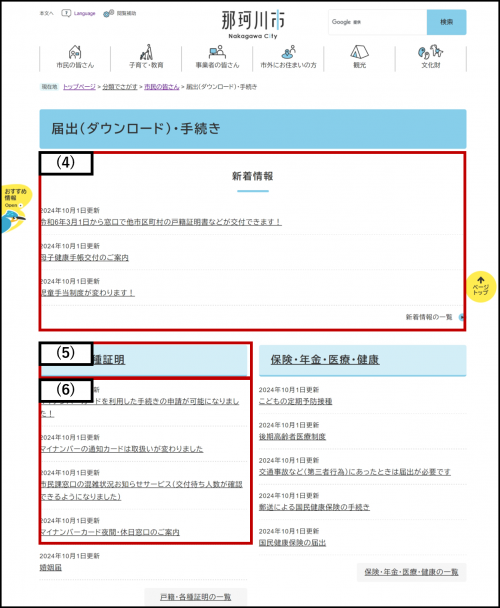Open 郵送による国民健康保険の手続き link
Screen dimensions: 500x608
click(x=314, y=507)
